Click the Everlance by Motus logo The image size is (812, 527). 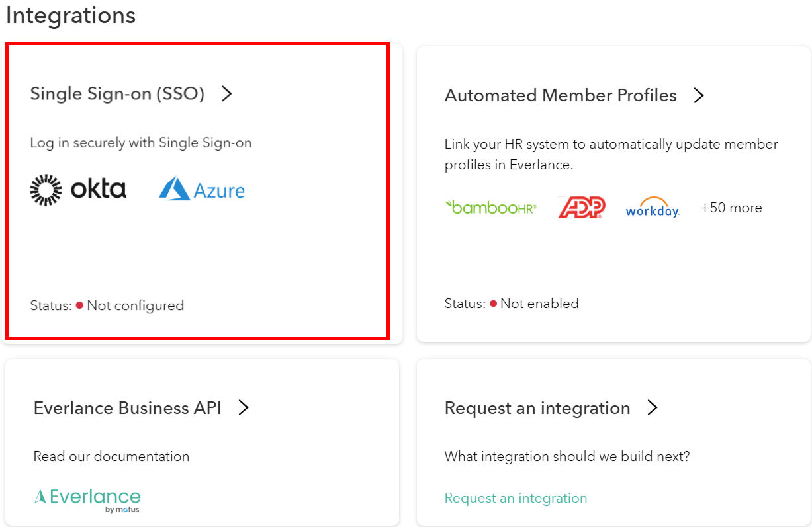[x=87, y=500]
